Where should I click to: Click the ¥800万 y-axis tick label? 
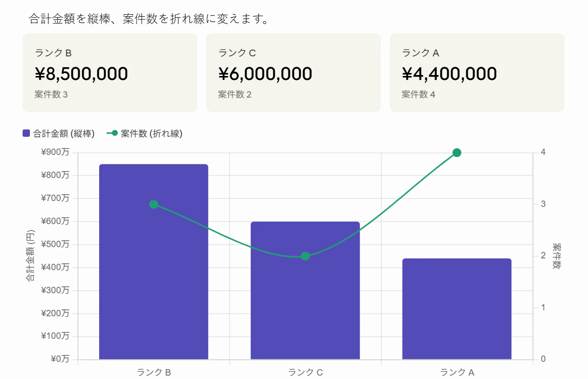coord(55,175)
